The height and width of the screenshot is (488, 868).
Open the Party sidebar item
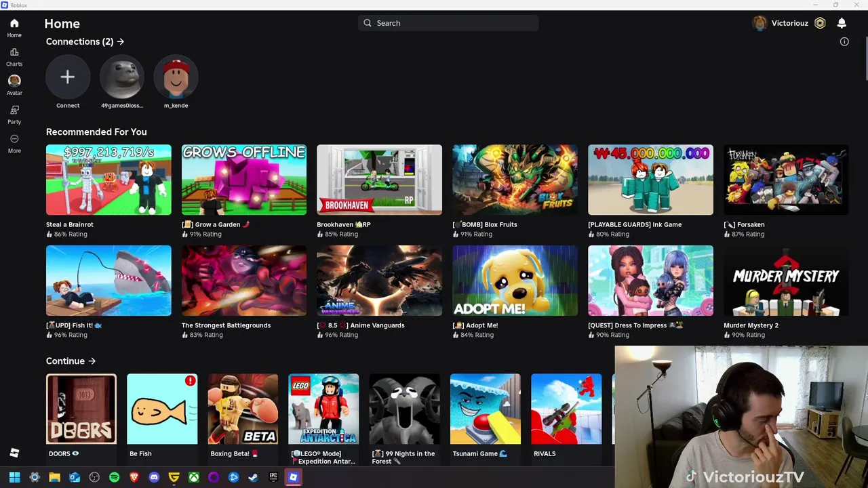tap(14, 115)
